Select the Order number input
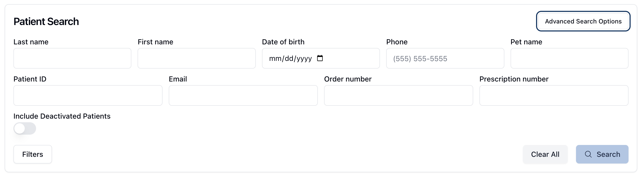This screenshot has height=179, width=644. click(x=399, y=95)
